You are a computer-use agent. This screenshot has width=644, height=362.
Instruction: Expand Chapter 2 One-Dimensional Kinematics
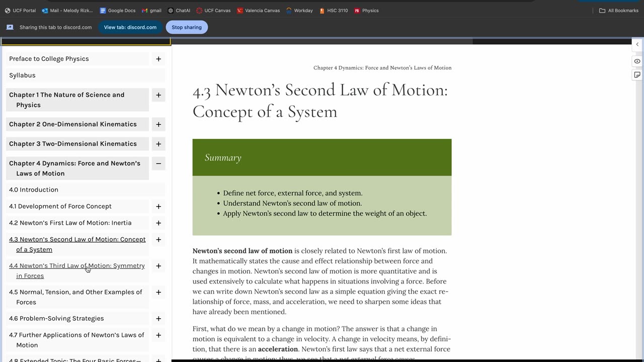click(x=158, y=124)
